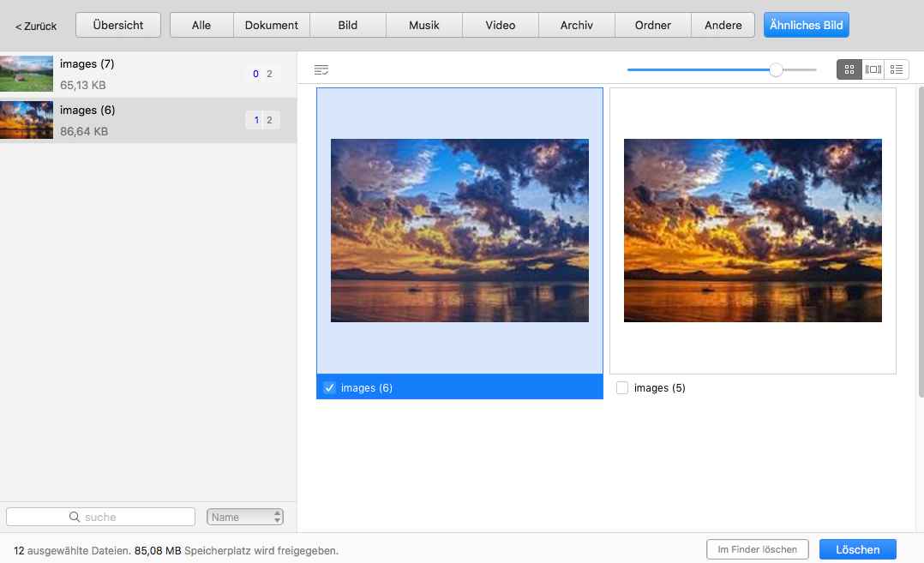The image size is (924, 563).
Task: Switch to list view icon
Action: [x=897, y=69]
